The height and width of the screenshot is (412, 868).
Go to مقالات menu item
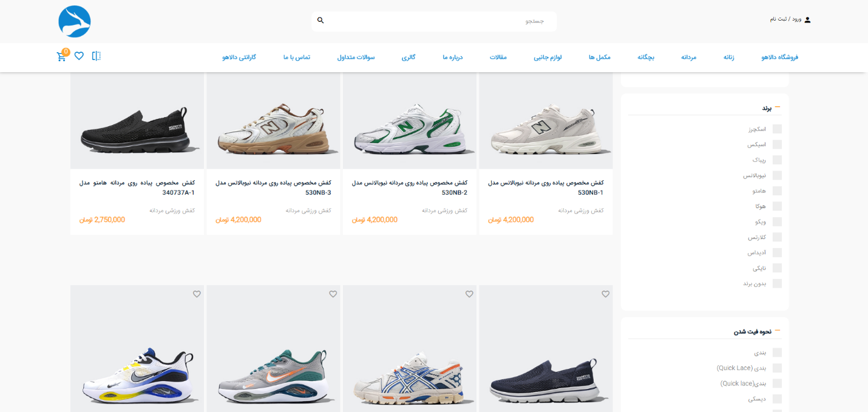click(498, 57)
